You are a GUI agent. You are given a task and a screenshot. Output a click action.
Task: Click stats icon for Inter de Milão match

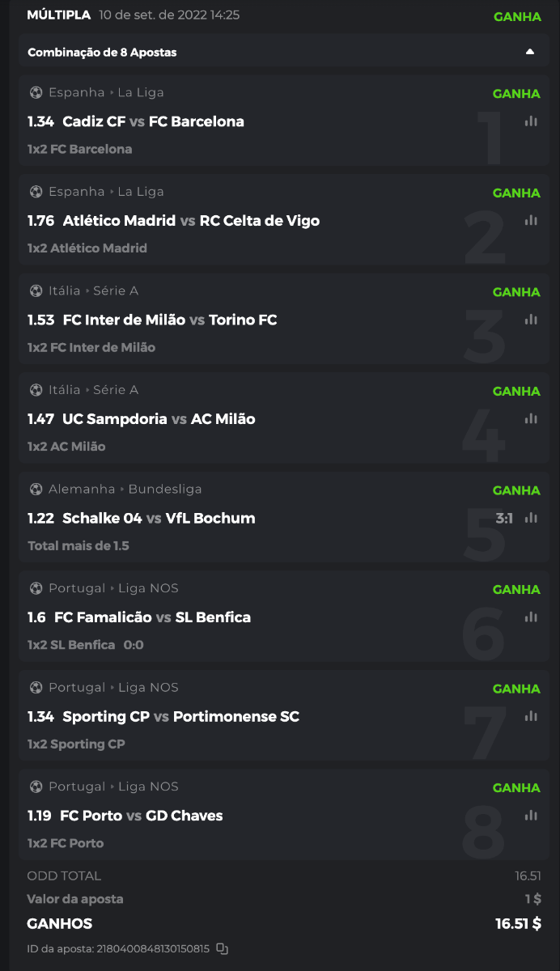(x=531, y=320)
